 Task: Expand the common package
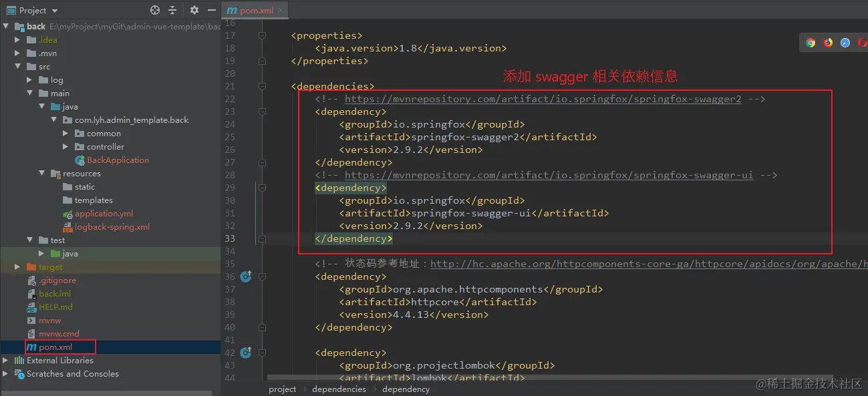(x=65, y=134)
